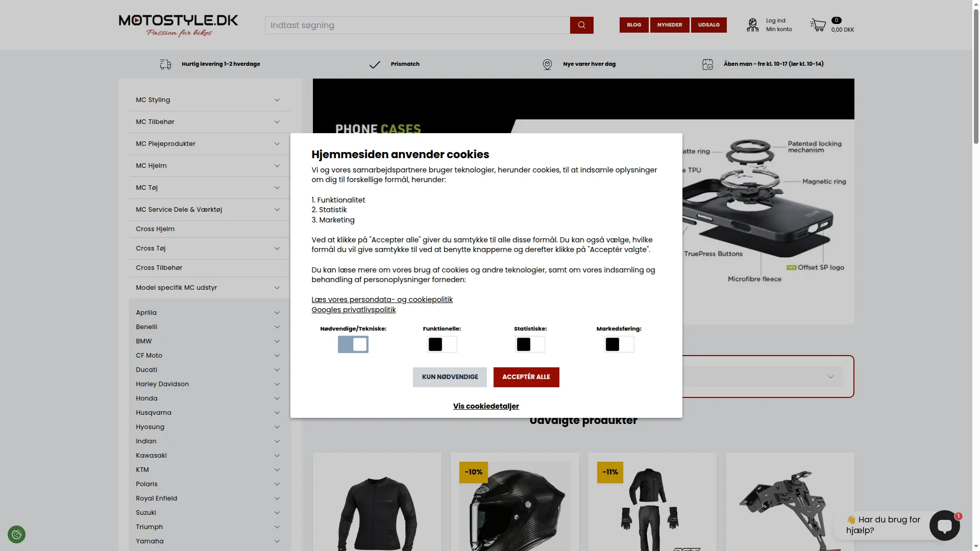
Task: Select the KTM brand entry
Action: 142,470
